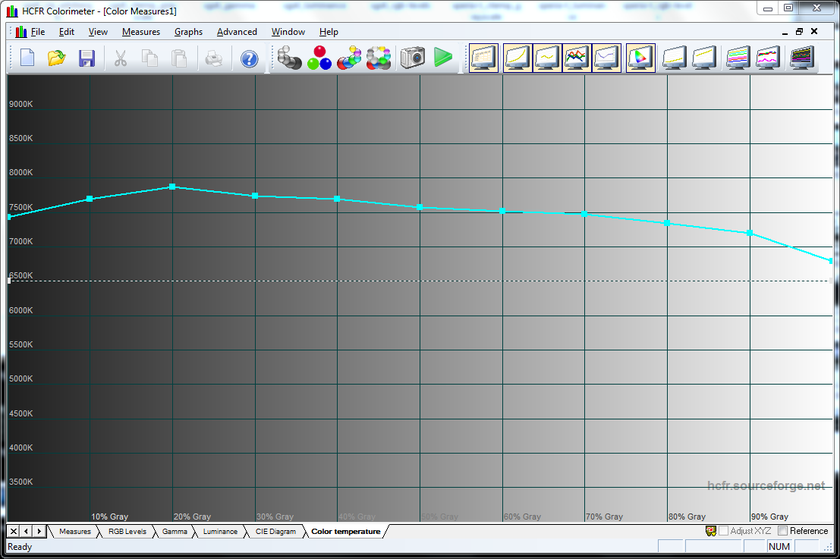Toggle the Adjust XYZ checkbox
The image size is (840, 559).
pyautogui.click(x=723, y=531)
